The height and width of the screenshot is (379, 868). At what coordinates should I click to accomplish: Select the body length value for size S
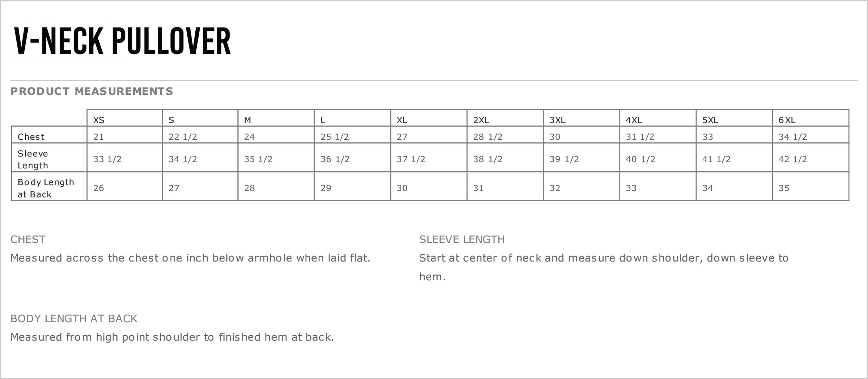(174, 188)
